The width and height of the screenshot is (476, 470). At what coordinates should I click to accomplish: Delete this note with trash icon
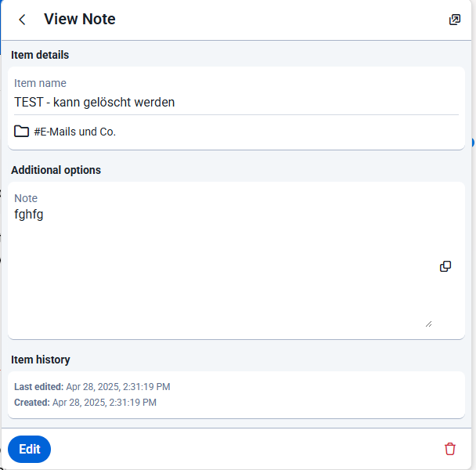(450, 449)
